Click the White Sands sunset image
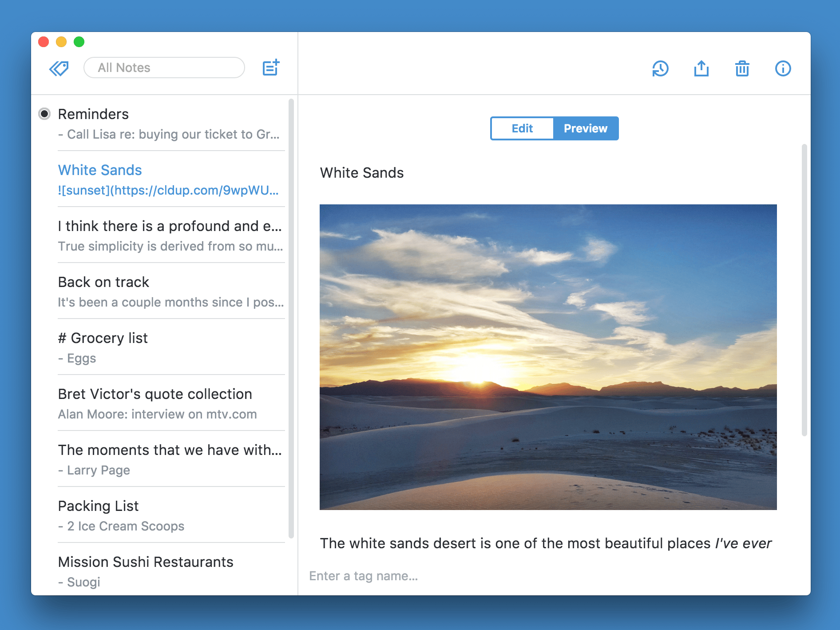 tap(548, 357)
